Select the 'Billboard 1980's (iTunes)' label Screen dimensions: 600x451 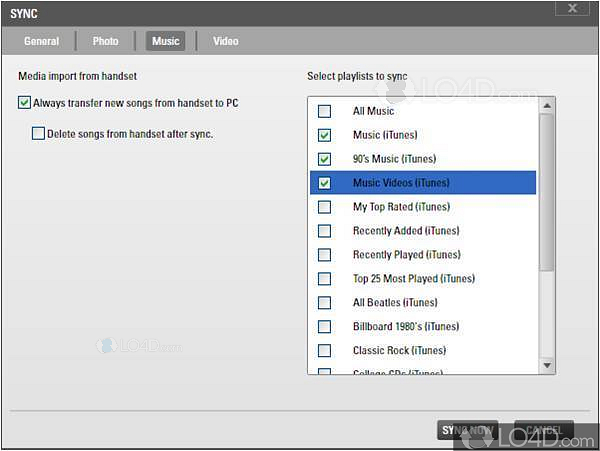click(406, 327)
